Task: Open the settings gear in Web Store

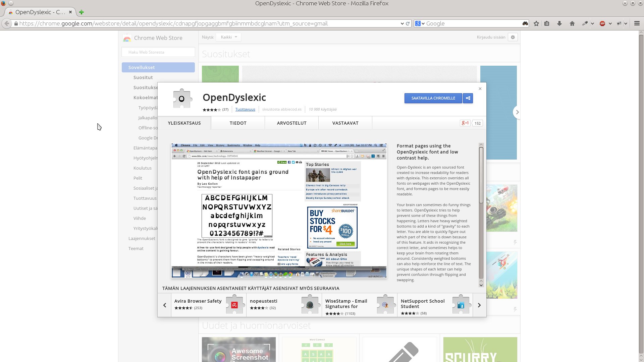Action: 513,37
